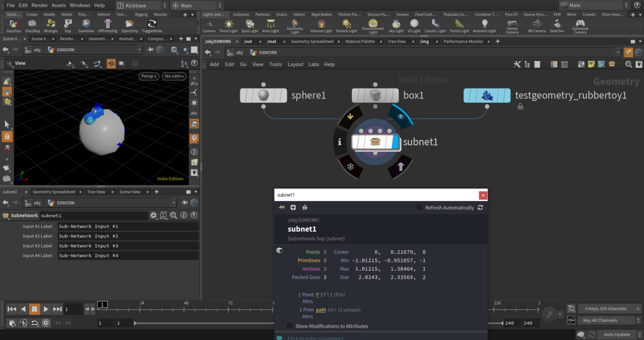Image resolution: width=644 pixels, height=340 pixels.
Task: Toggle the display eye flag on subnet1 ring
Action: (400, 116)
